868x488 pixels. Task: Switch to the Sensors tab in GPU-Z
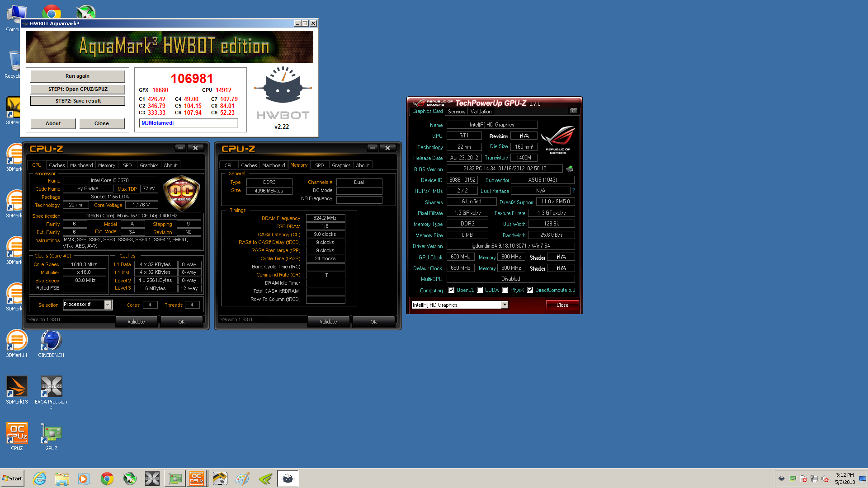pos(457,112)
